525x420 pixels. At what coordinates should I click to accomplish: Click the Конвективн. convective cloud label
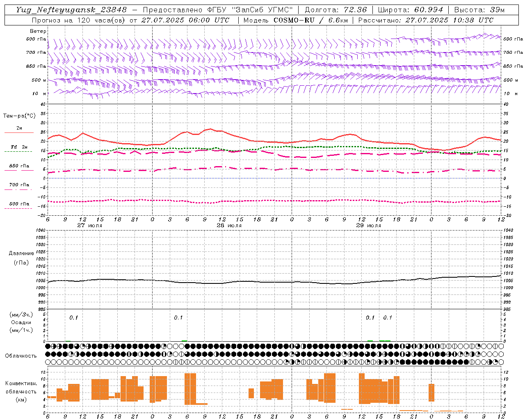coord(21,383)
